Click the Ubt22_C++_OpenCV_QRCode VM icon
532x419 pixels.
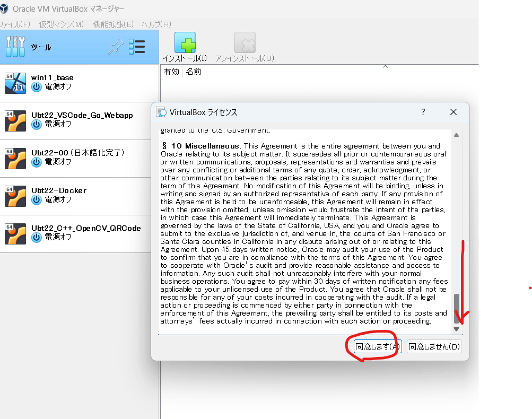tap(15, 233)
